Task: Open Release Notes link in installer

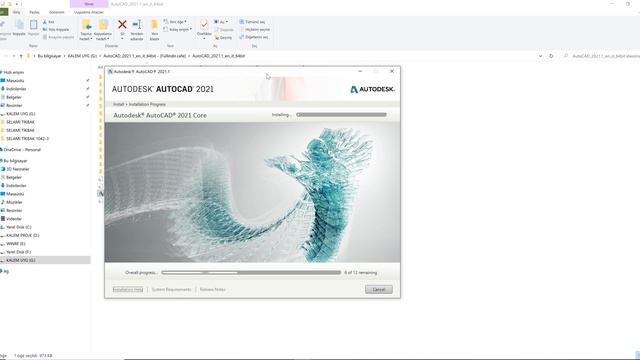Action: pos(213,289)
